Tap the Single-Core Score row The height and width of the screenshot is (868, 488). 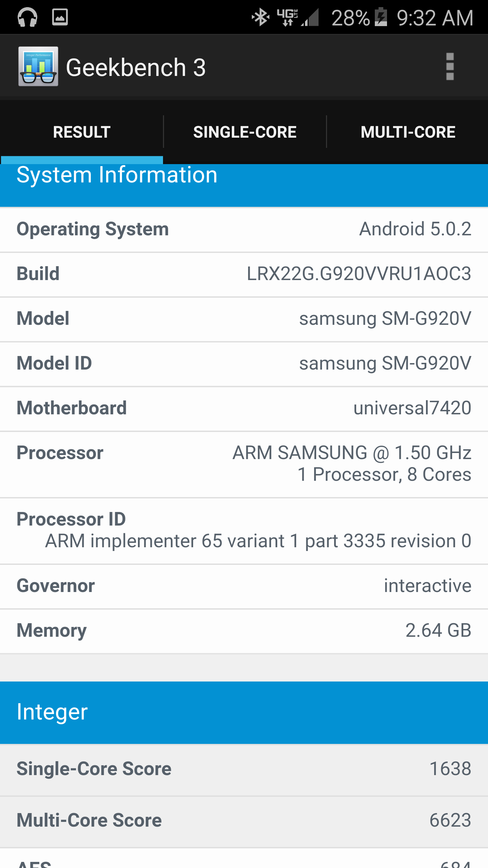[244, 769]
